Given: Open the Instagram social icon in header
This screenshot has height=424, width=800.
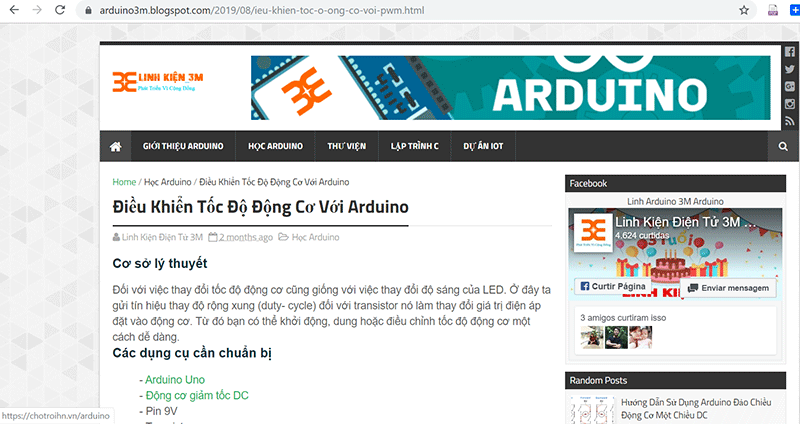Looking at the screenshot, I should 790,104.
